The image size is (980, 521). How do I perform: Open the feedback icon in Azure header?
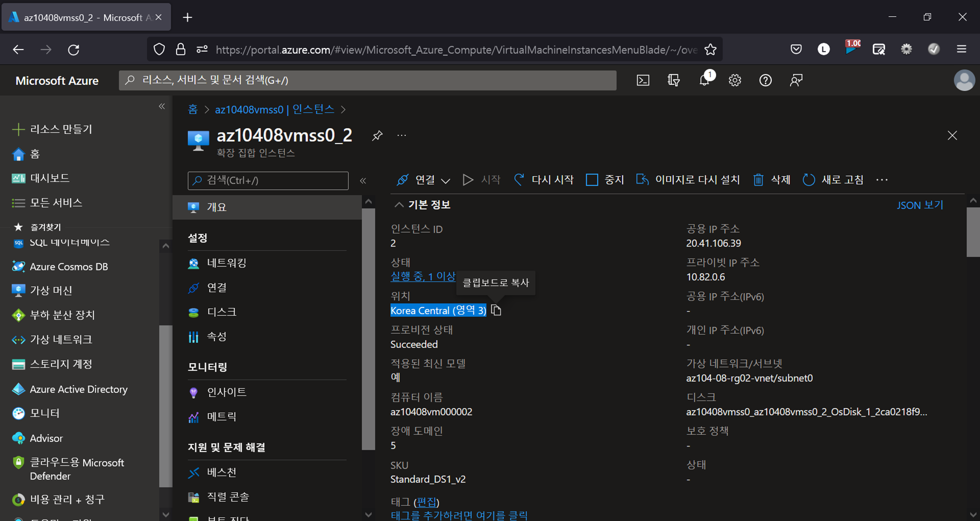coord(796,80)
